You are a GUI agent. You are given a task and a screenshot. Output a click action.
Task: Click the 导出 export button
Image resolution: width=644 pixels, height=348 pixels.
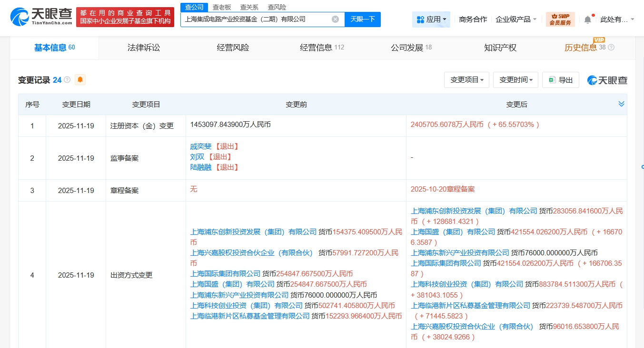pos(560,80)
